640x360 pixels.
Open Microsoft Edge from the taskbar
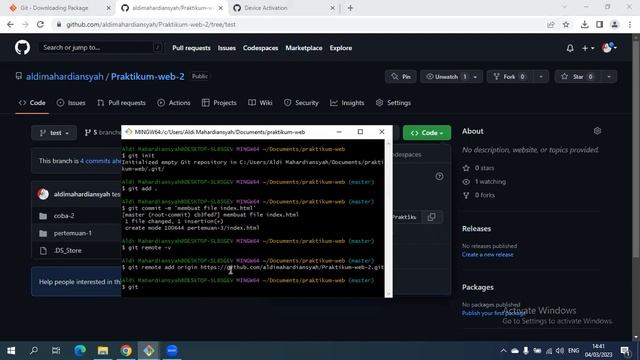(x=80, y=351)
